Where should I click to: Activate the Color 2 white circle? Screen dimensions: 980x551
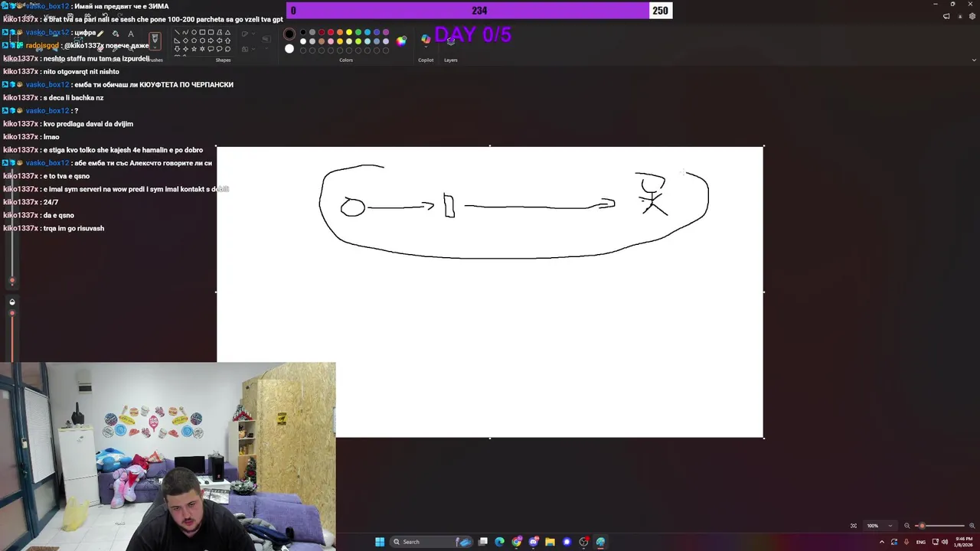pyautogui.click(x=289, y=49)
